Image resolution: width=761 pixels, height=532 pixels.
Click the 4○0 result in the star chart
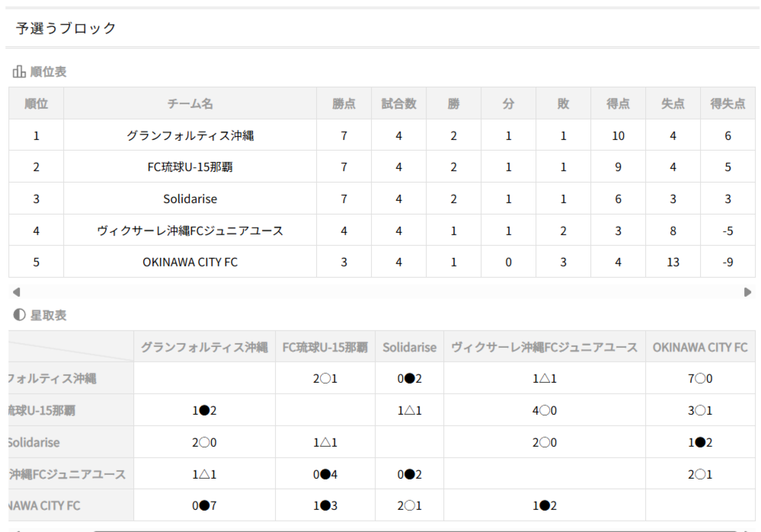[x=544, y=410]
